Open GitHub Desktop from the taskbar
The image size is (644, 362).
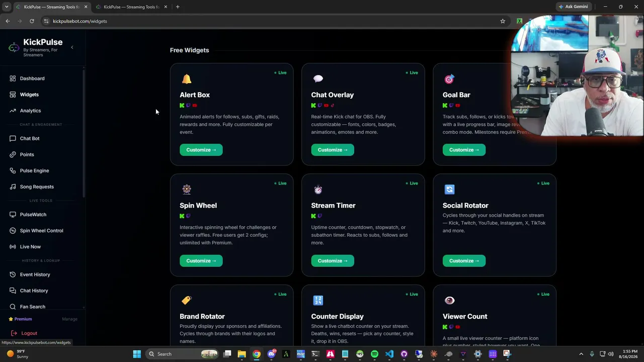[404, 354]
